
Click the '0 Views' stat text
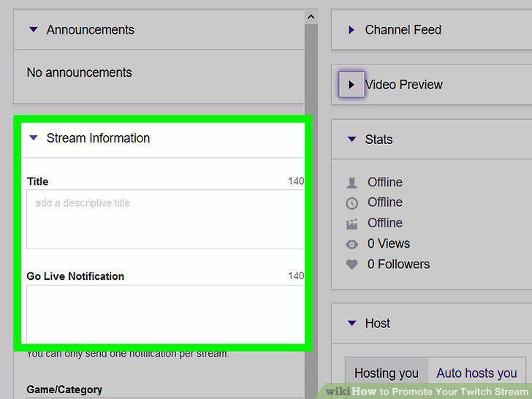[x=389, y=243]
